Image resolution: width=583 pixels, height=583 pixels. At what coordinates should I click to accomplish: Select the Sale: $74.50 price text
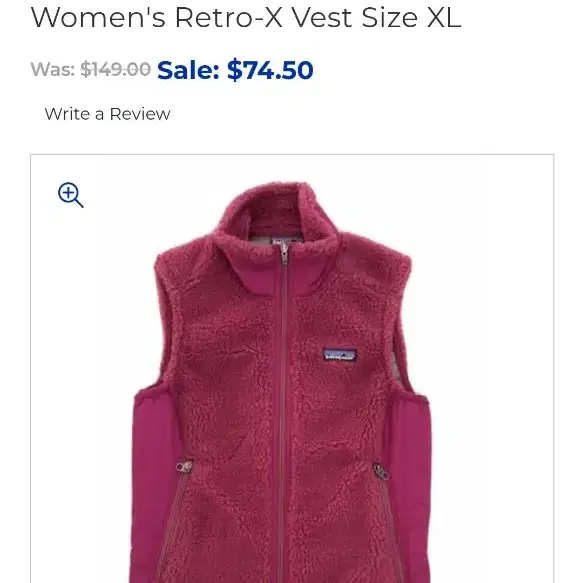235,70
